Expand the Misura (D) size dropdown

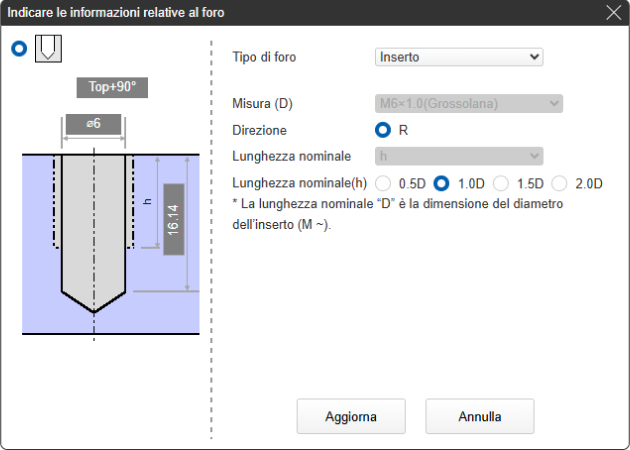pyautogui.click(x=468, y=103)
